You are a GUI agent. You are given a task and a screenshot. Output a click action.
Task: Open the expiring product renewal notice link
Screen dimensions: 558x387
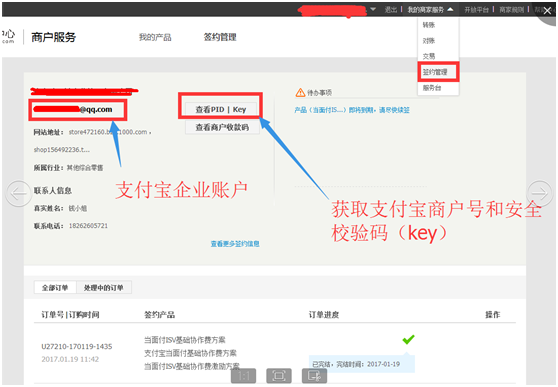[352, 110]
